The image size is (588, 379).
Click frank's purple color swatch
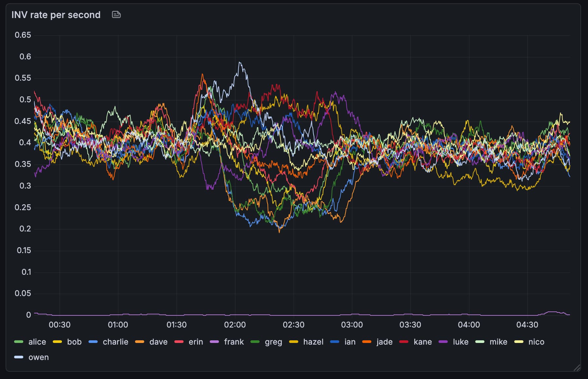pos(214,342)
